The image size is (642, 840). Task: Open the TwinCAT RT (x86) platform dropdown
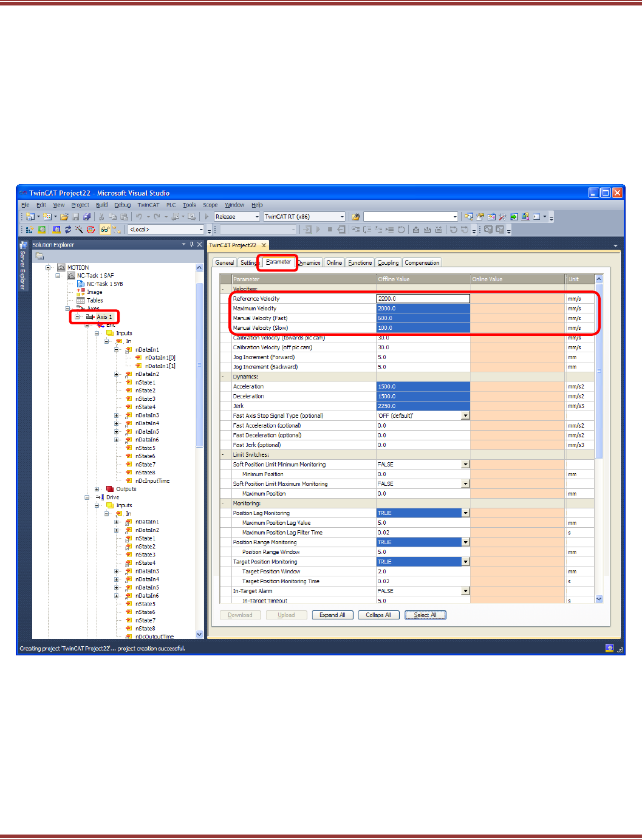pos(342,217)
